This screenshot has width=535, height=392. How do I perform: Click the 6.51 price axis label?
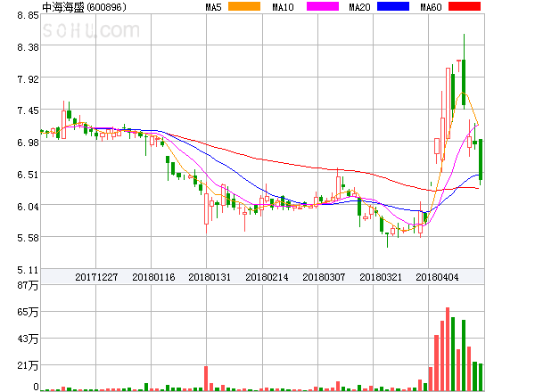[x=29, y=175]
